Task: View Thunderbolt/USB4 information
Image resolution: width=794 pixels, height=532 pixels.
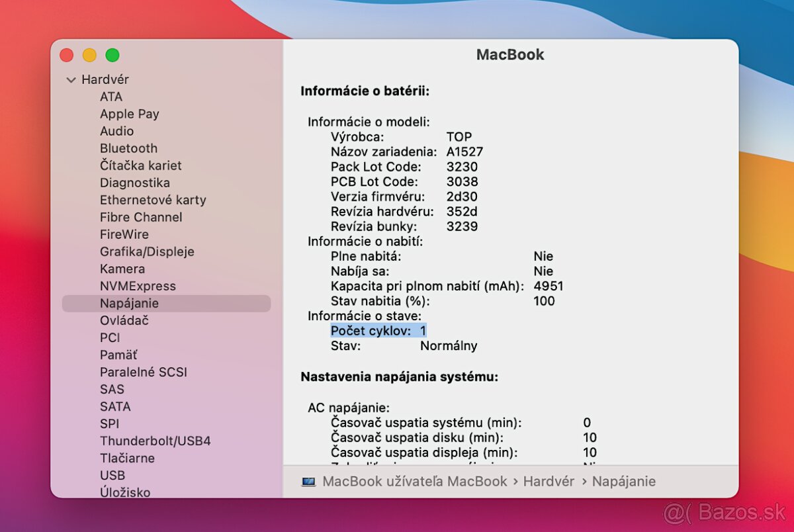Action: [x=155, y=441]
